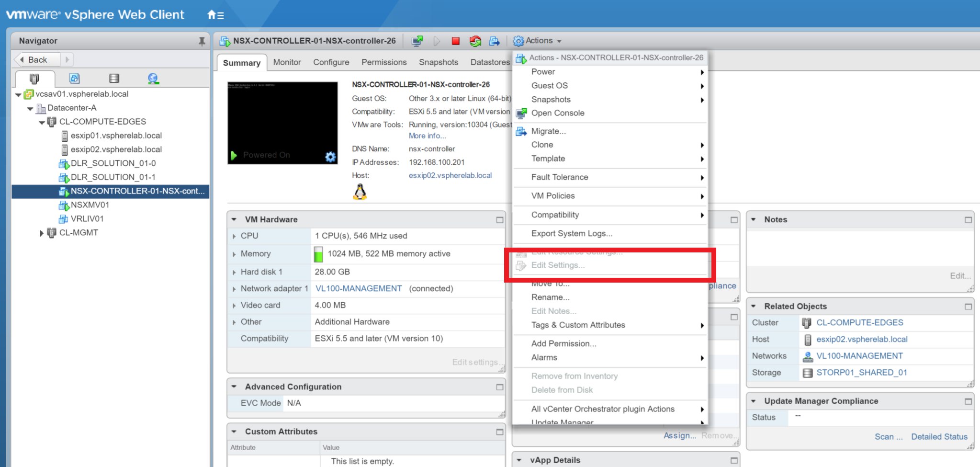Image resolution: width=980 pixels, height=467 pixels.
Task: Open the esxip02.vspherelab.local host link in summary
Action: tap(450, 176)
